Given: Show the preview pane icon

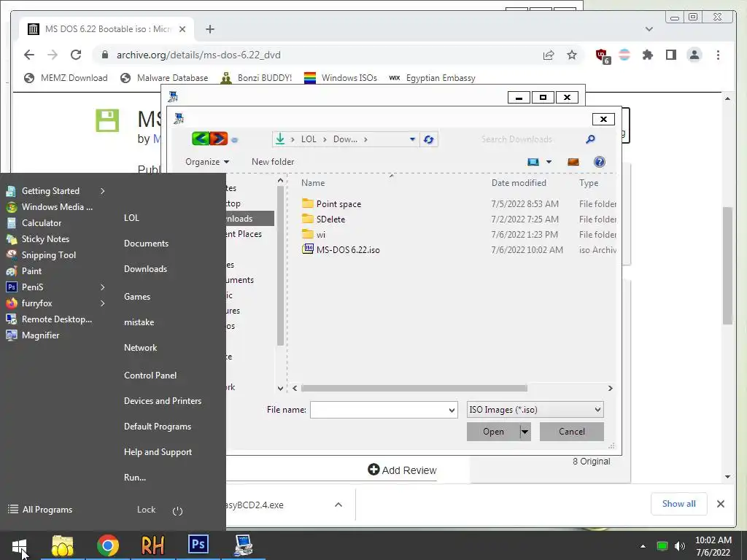Looking at the screenshot, I should point(573,162).
